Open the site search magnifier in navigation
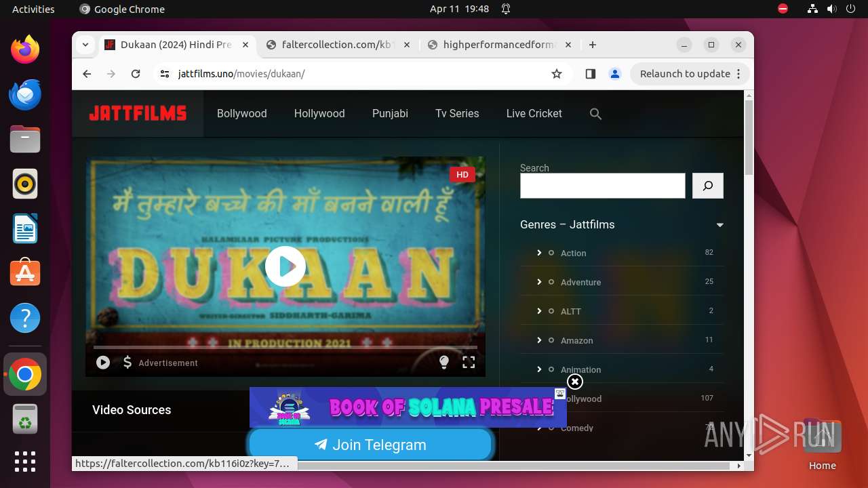This screenshot has height=488, width=868. click(x=595, y=114)
